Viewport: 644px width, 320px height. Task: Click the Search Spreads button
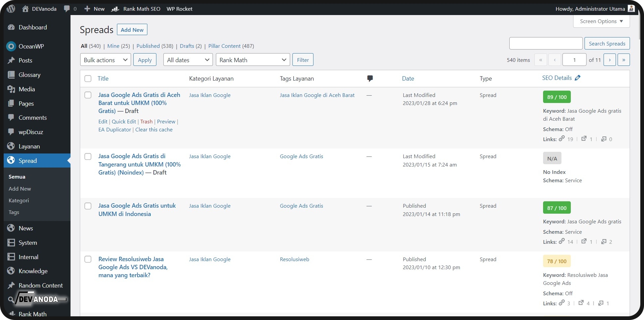607,43
